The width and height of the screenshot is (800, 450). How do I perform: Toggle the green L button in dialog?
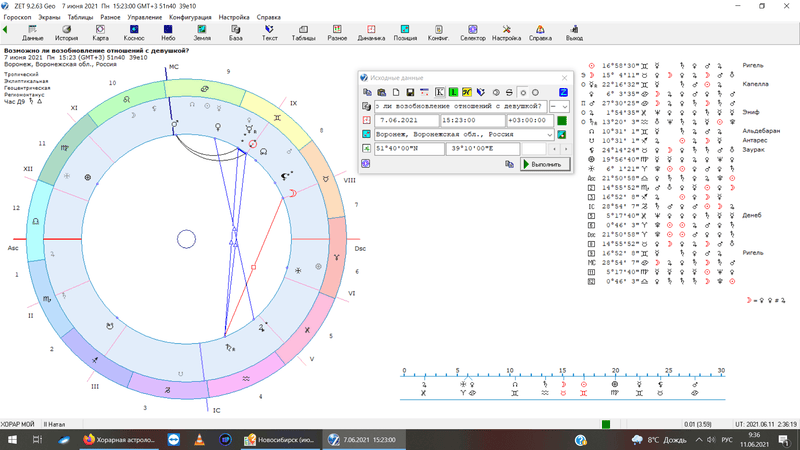pyautogui.click(x=453, y=92)
